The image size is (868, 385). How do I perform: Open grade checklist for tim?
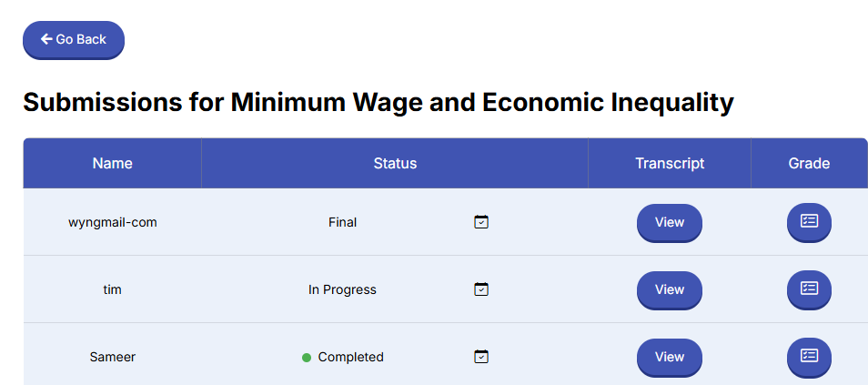point(809,289)
